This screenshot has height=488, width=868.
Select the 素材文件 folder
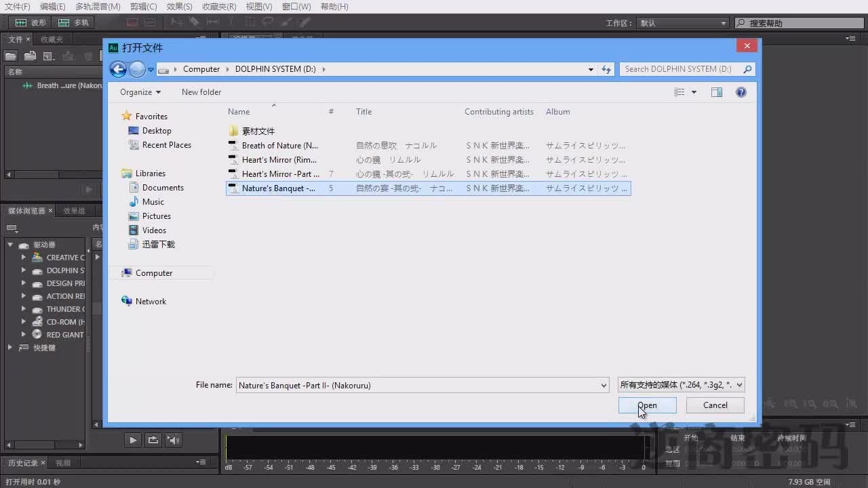(x=258, y=131)
